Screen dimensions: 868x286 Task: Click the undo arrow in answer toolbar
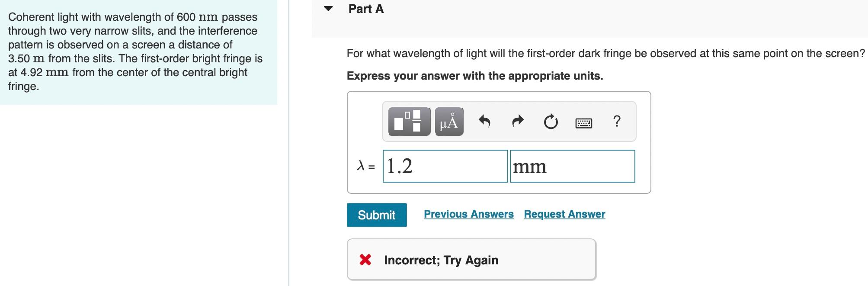tap(484, 122)
